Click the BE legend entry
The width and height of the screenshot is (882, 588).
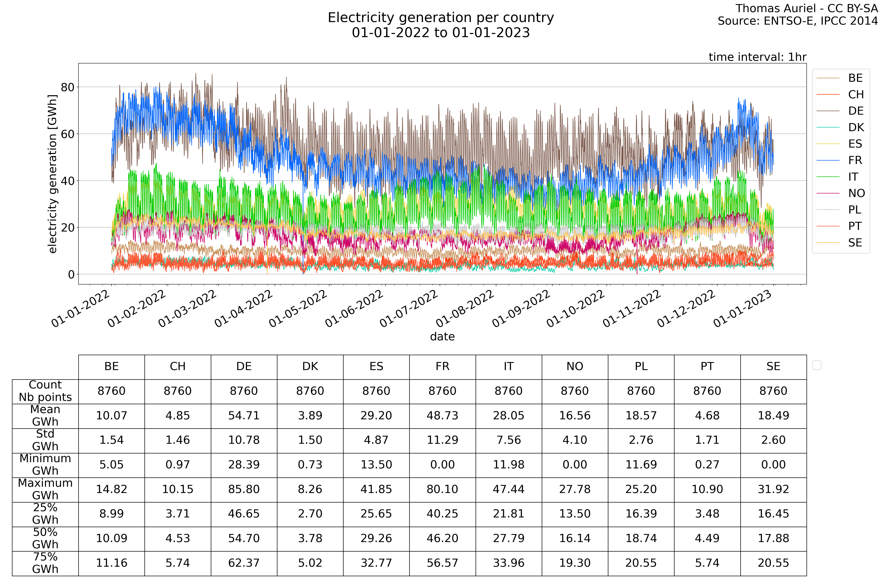(855, 78)
